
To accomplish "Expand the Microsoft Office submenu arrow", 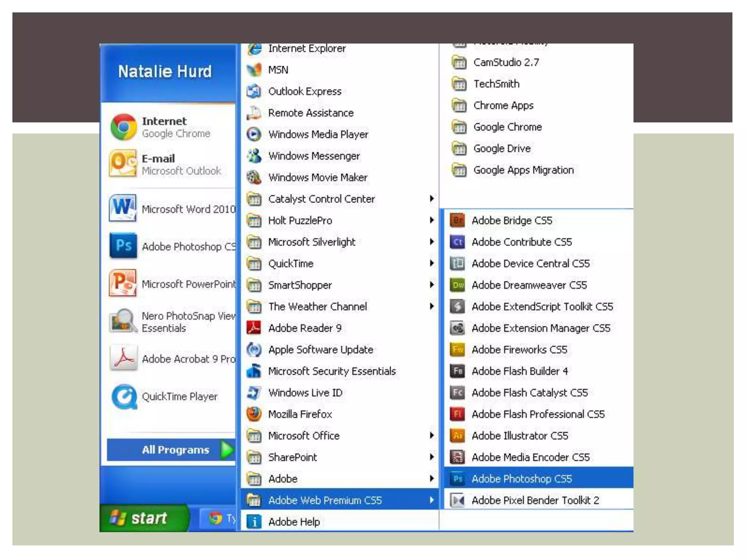I will [x=432, y=436].
